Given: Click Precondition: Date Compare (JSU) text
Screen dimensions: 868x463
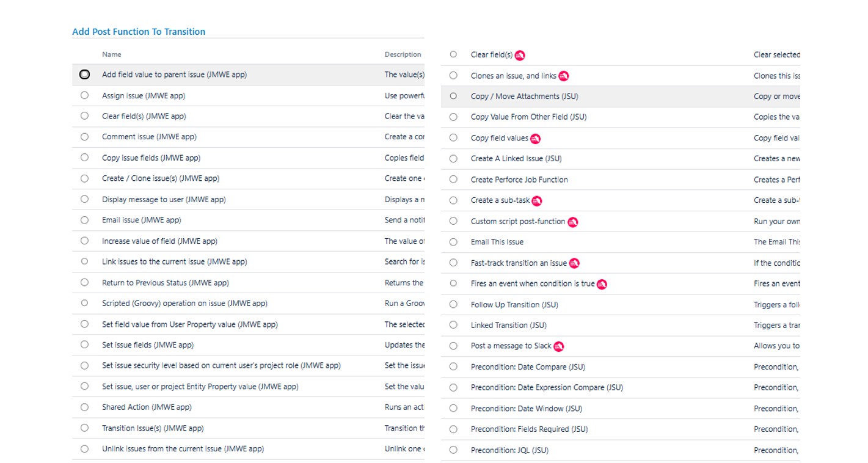Looking at the screenshot, I should click(528, 367).
